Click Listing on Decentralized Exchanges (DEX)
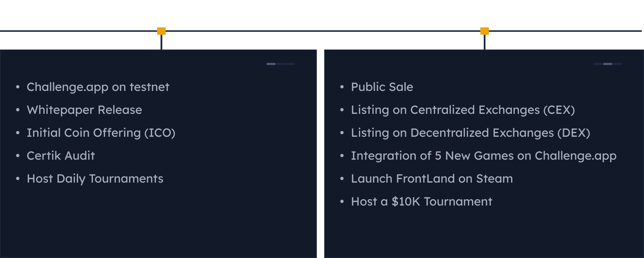Image resolution: width=644 pixels, height=258 pixels. [470, 133]
